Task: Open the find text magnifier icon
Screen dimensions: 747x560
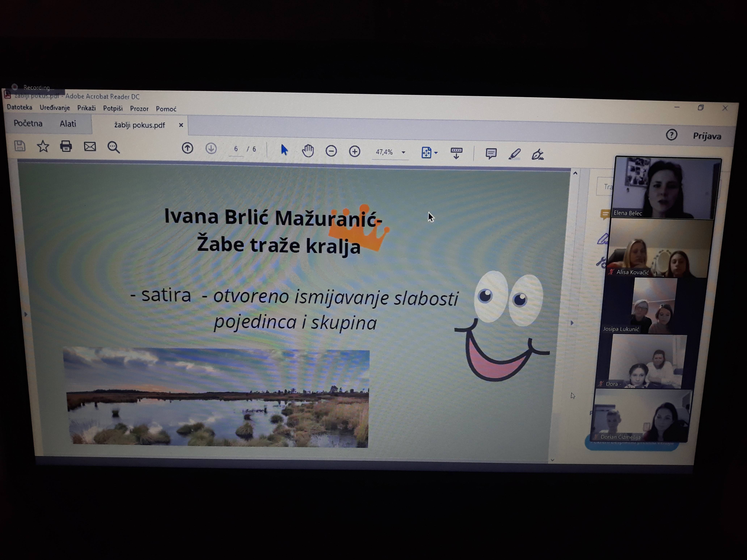Action: tap(113, 148)
